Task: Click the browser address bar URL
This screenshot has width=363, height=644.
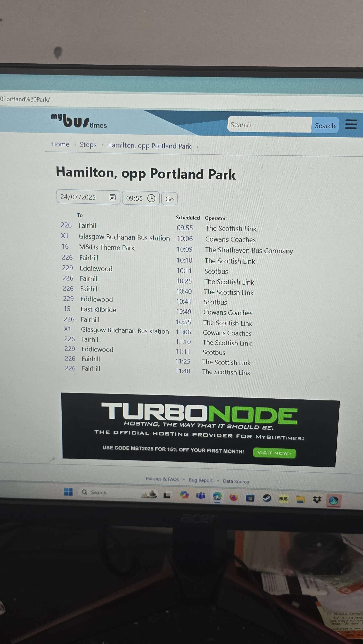Action: click(x=25, y=99)
